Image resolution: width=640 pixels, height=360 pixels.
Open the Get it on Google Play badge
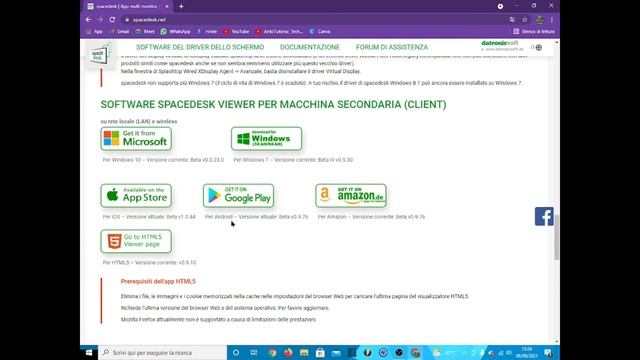(238, 196)
